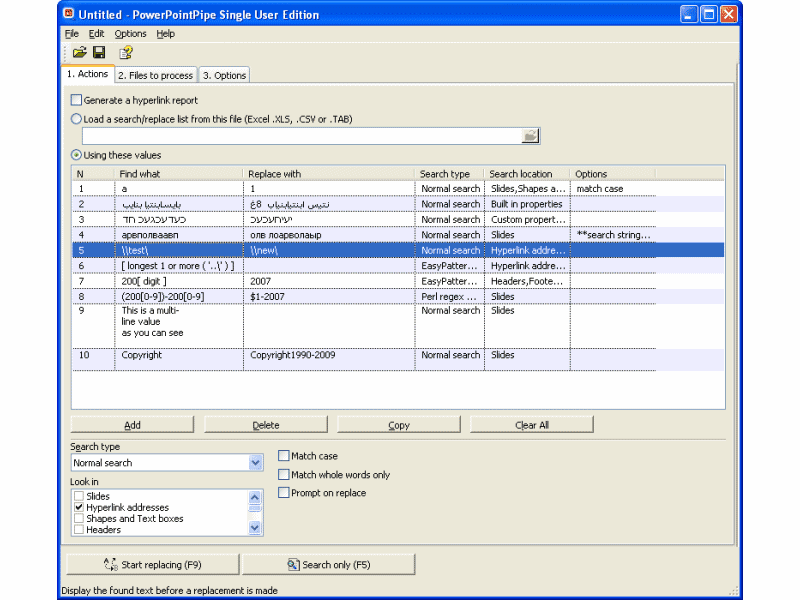
Task: Enable Match whole words only checkbox
Action: click(284, 474)
